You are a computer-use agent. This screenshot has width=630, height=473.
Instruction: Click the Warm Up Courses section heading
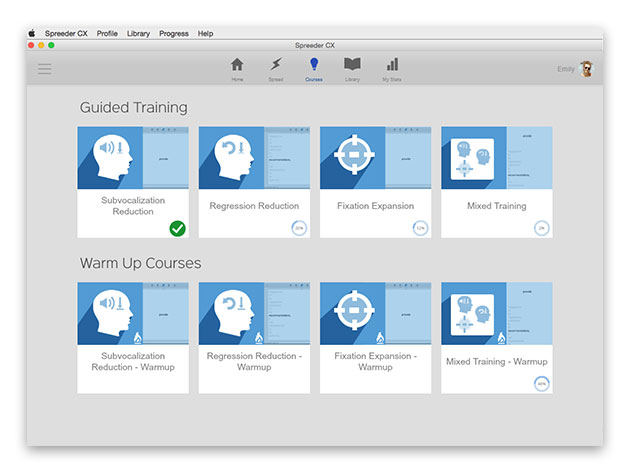pyautogui.click(x=141, y=263)
